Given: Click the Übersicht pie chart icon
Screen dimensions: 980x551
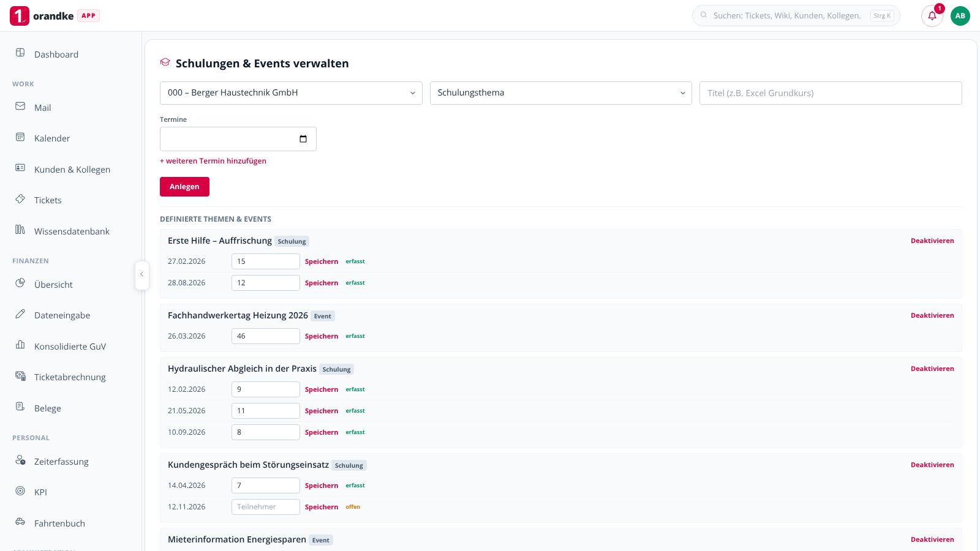Looking at the screenshot, I should (20, 283).
